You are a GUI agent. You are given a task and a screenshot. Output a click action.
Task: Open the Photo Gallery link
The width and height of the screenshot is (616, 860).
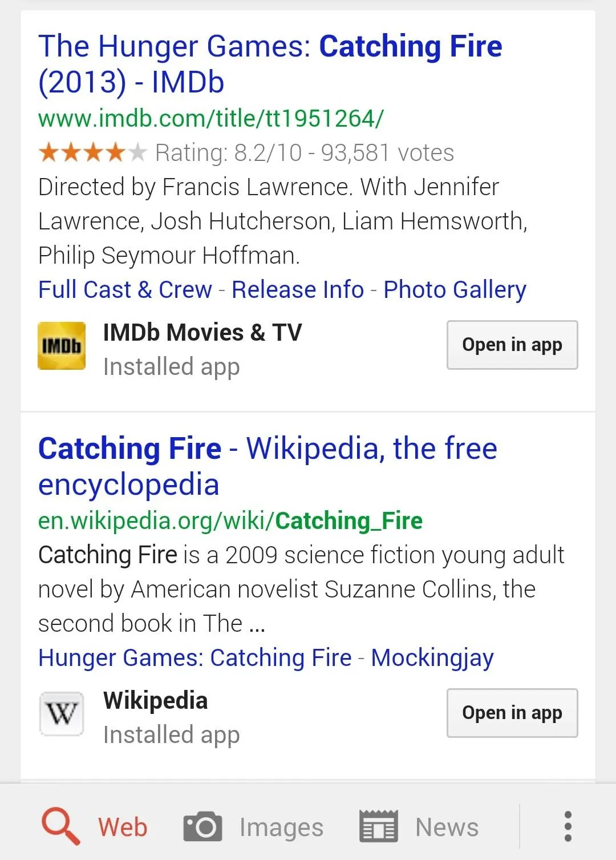pos(455,290)
